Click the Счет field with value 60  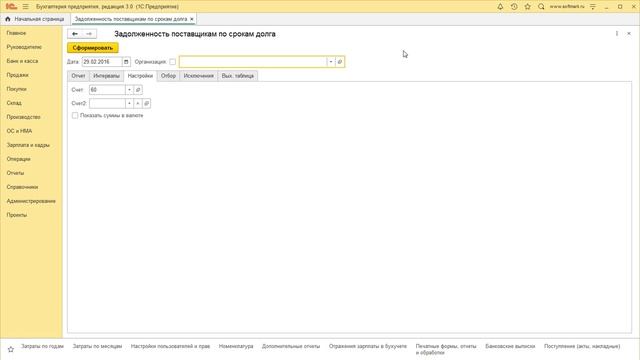107,90
